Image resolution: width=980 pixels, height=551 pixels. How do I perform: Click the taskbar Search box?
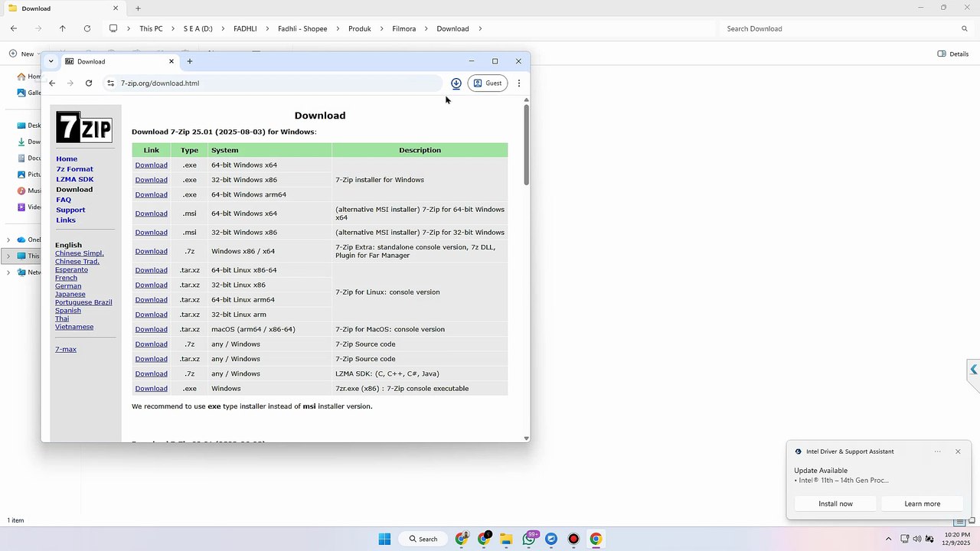coord(423,539)
